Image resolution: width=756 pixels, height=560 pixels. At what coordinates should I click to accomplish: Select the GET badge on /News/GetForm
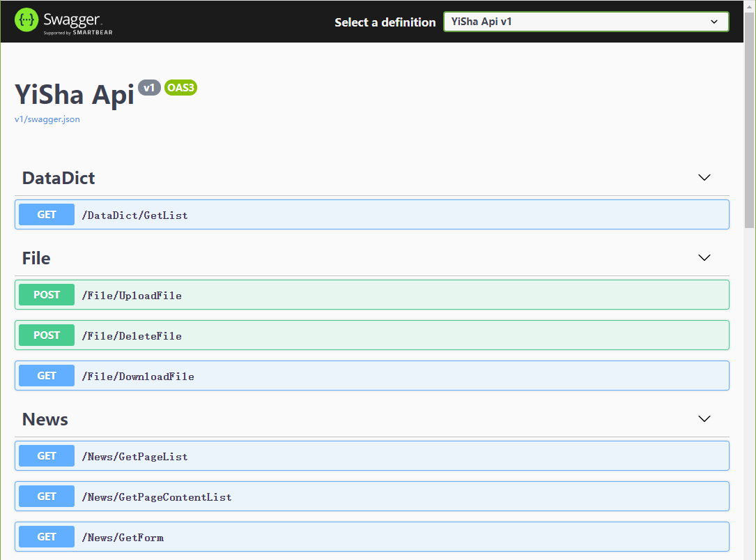[46, 536]
